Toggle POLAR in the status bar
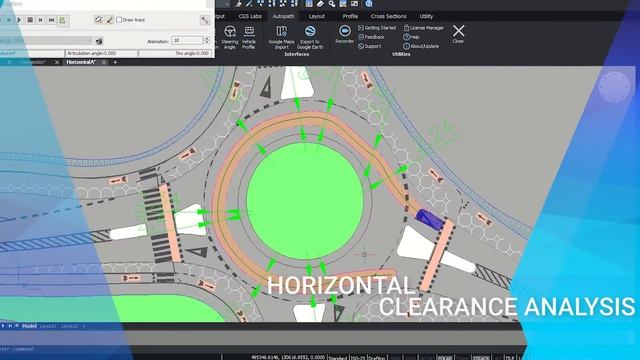 pos(444,358)
